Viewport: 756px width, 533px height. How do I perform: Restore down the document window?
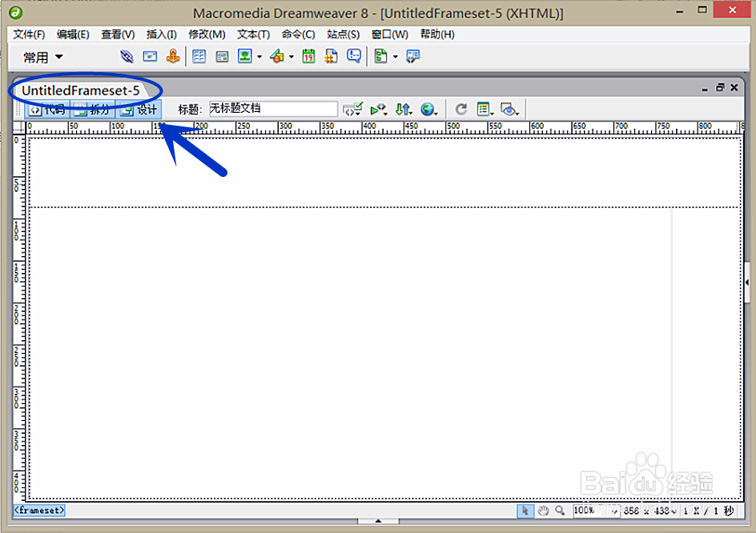click(720, 87)
